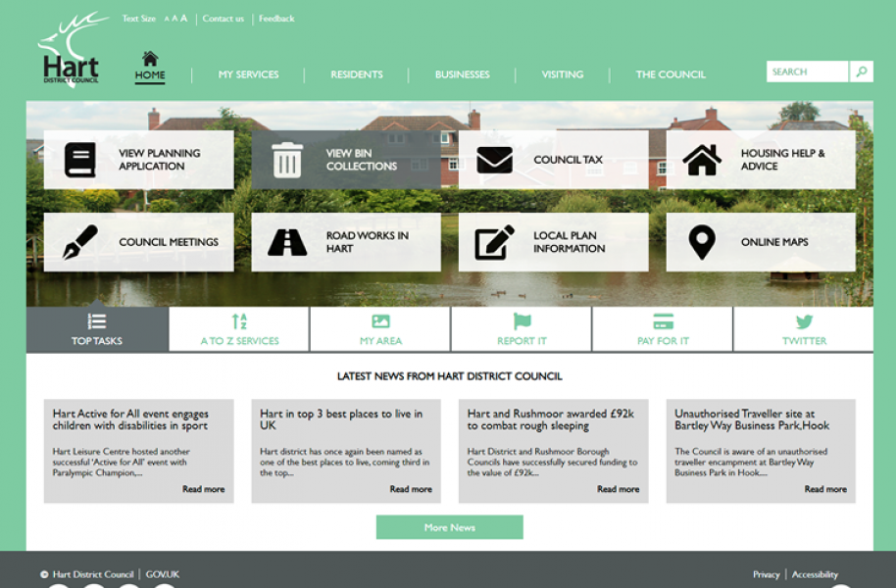Click the Feedback link

[276, 19]
